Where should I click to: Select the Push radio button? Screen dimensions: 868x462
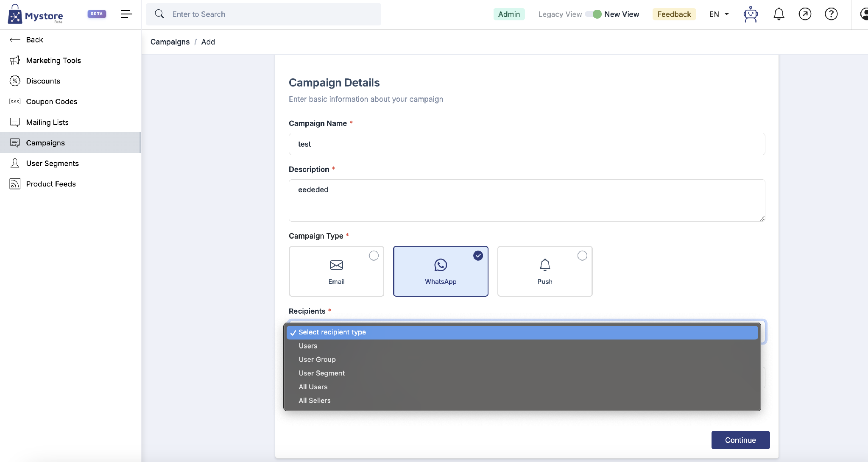[582, 256]
